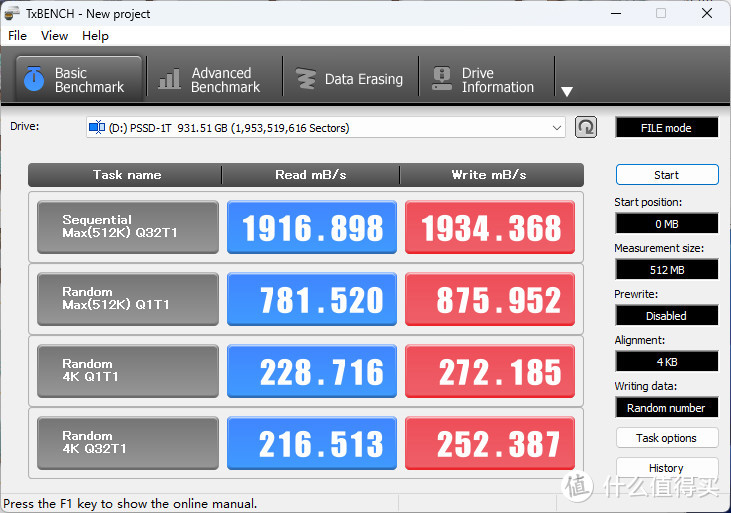Click write result 875.952
Screen dimensions: 731x513
click(490, 299)
